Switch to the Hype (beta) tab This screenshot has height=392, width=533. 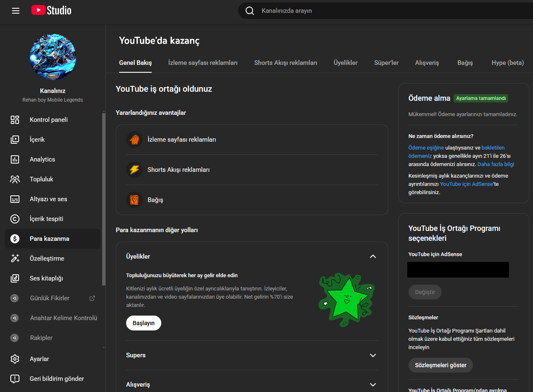(x=508, y=63)
